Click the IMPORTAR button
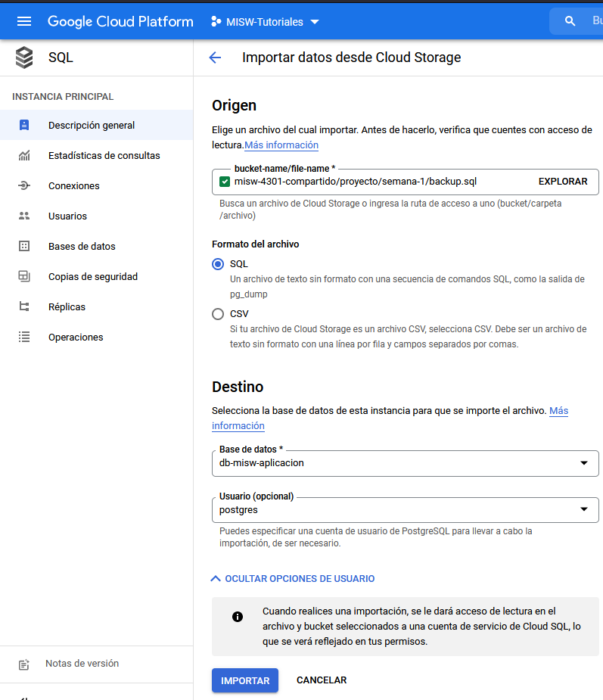This screenshot has width=603, height=700. point(245,680)
